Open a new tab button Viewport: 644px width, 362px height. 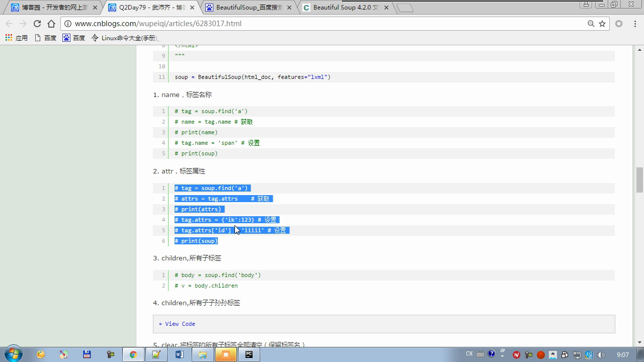[x=404, y=8]
